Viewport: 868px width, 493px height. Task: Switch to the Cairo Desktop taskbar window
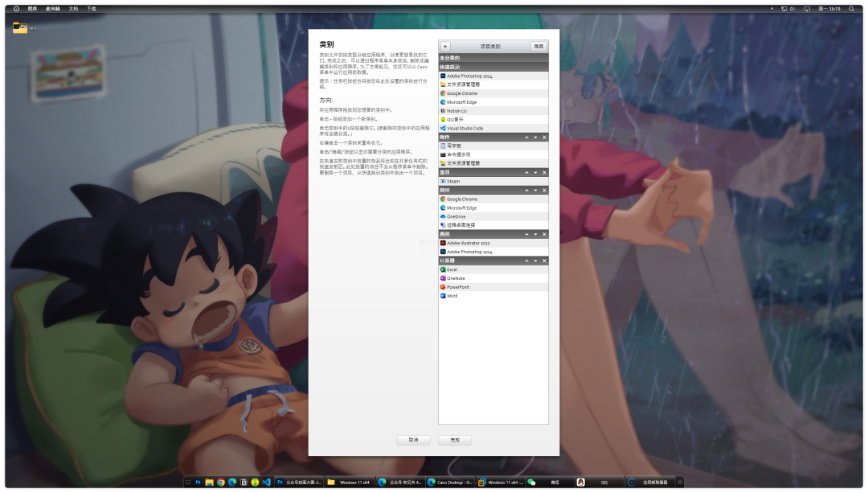450,483
